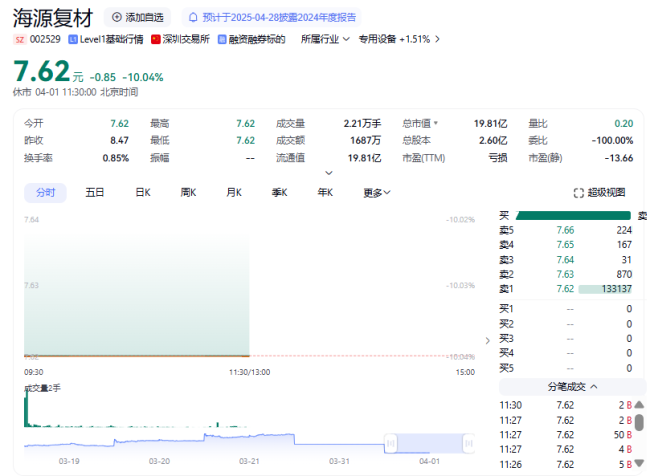Switch to 周K chart tab

pyautogui.click(x=188, y=193)
